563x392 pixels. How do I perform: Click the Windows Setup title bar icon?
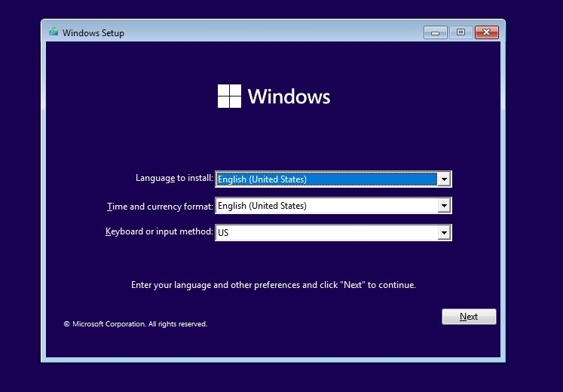point(54,32)
